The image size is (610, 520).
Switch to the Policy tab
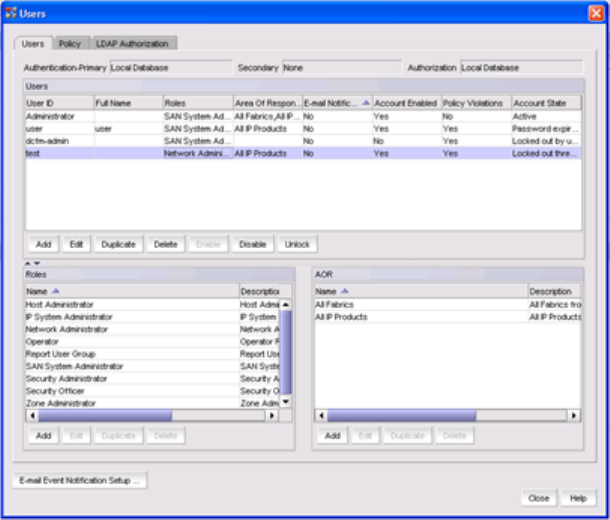click(x=70, y=44)
